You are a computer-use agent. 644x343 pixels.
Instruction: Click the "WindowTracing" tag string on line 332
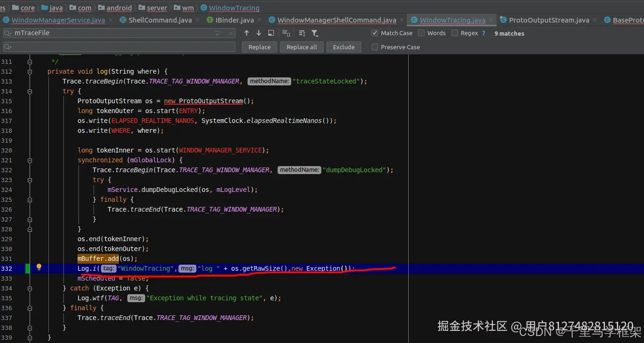click(146, 268)
